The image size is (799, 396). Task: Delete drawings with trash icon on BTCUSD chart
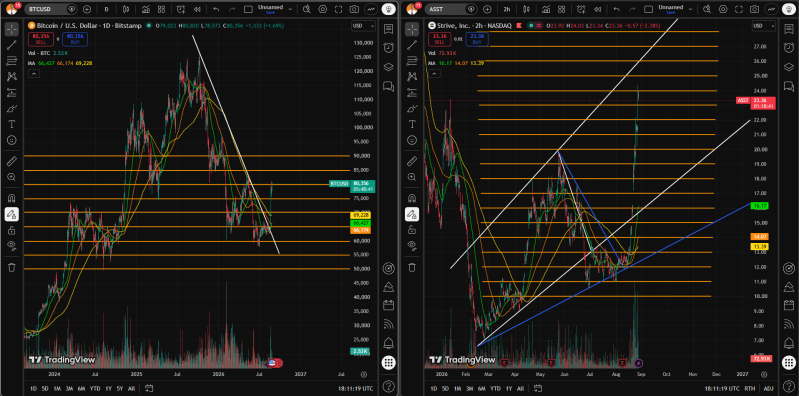[x=12, y=267]
